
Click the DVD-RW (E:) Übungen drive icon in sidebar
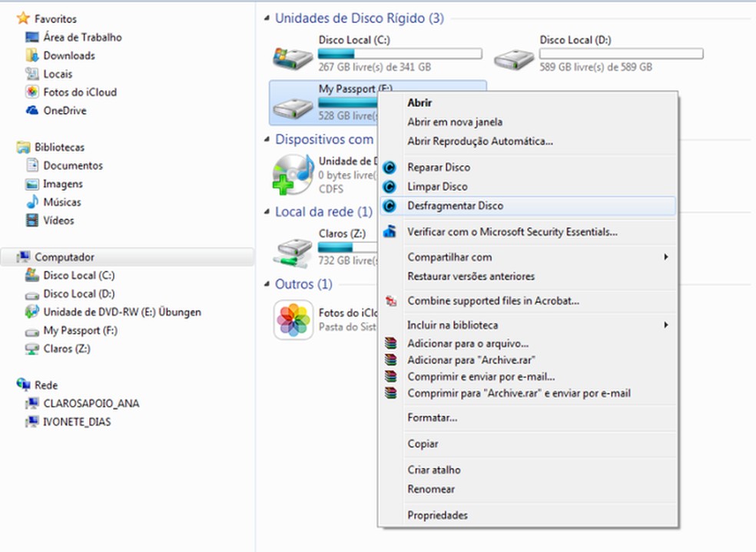[31, 311]
